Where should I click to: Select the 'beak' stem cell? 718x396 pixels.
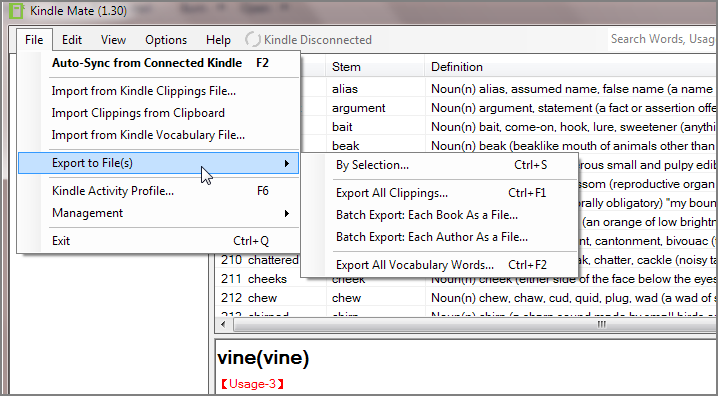(375, 146)
